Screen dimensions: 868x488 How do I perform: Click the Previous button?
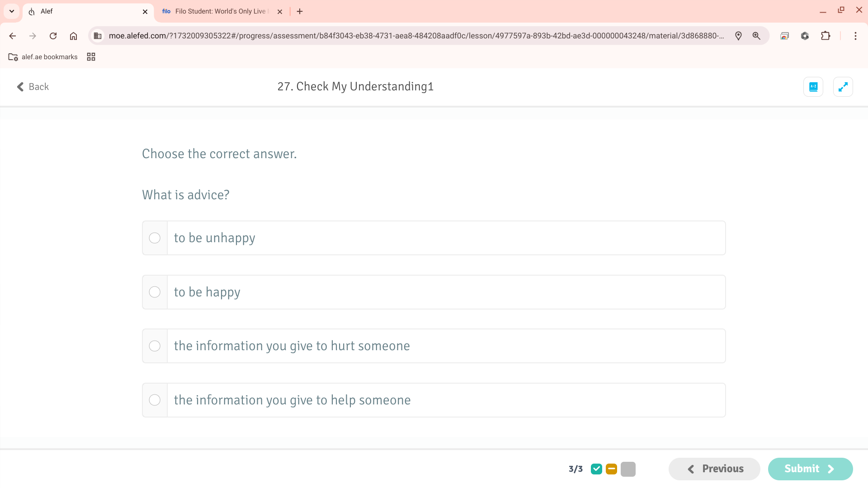714,469
